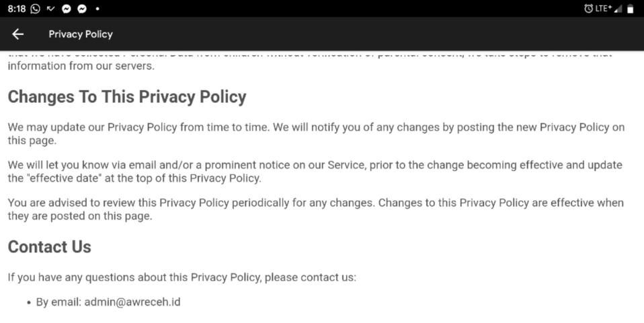Tap the WhatsApp notification icon

point(35,9)
